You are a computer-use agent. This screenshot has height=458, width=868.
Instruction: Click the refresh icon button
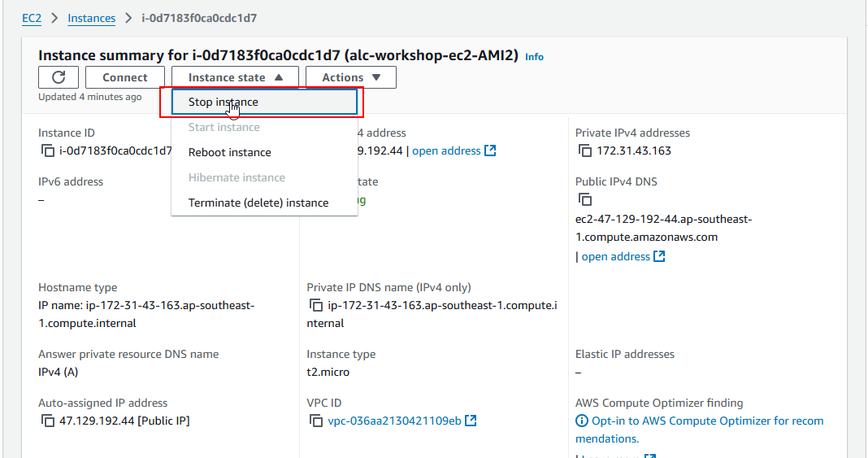pyautogui.click(x=59, y=77)
